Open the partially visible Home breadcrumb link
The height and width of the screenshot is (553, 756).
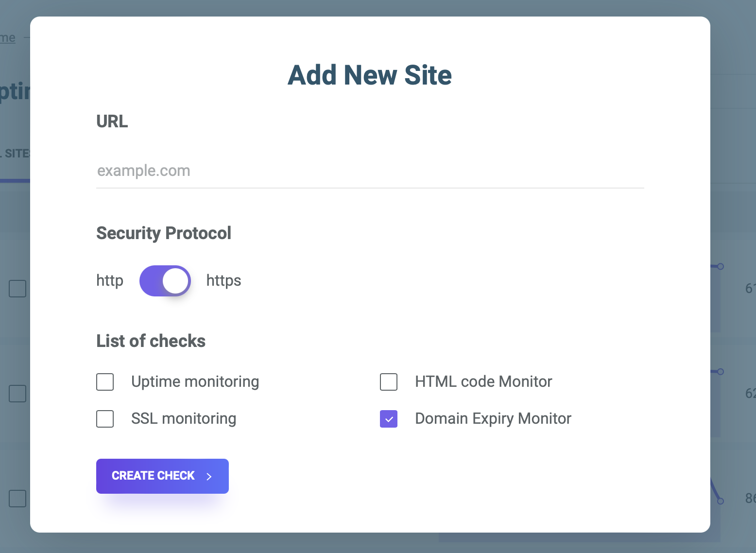click(8, 38)
